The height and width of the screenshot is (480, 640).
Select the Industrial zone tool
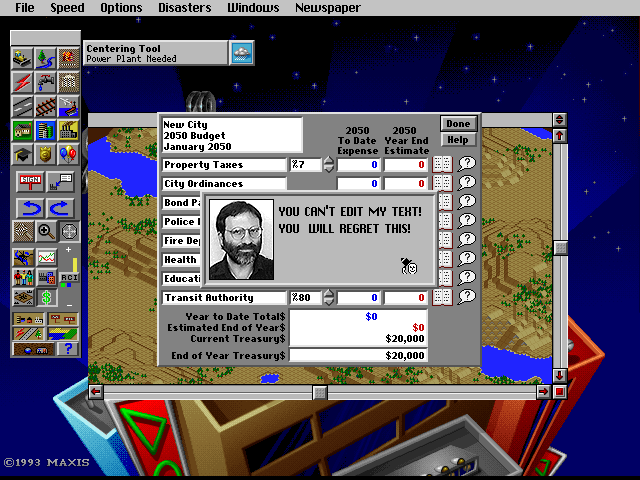click(69, 131)
